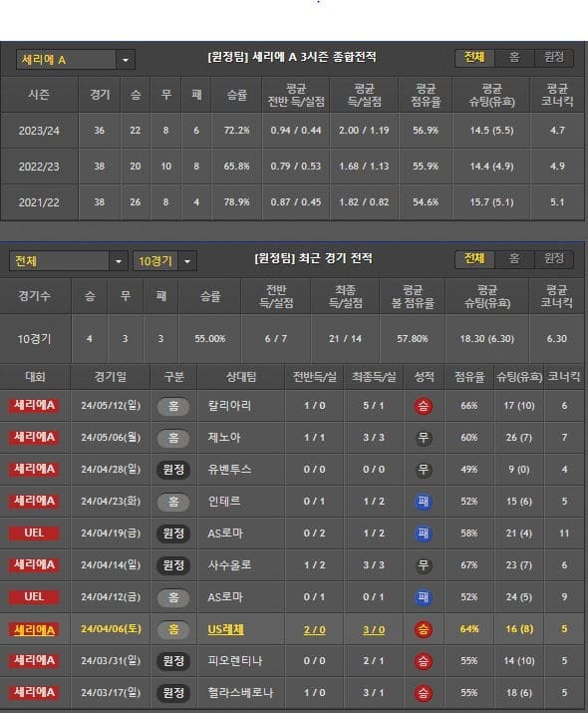Click the 승 result badge for 피오렌티나
This screenshot has width=588, height=713.
pos(423,661)
